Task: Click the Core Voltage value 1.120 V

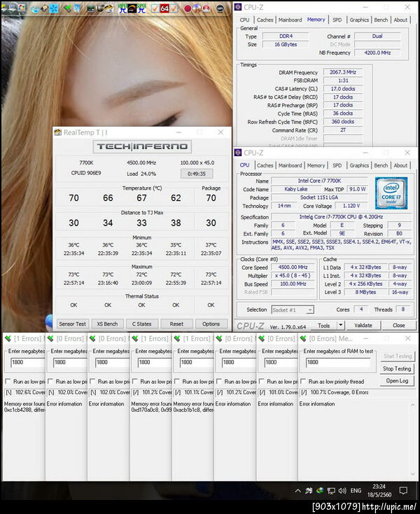Action: click(351, 206)
